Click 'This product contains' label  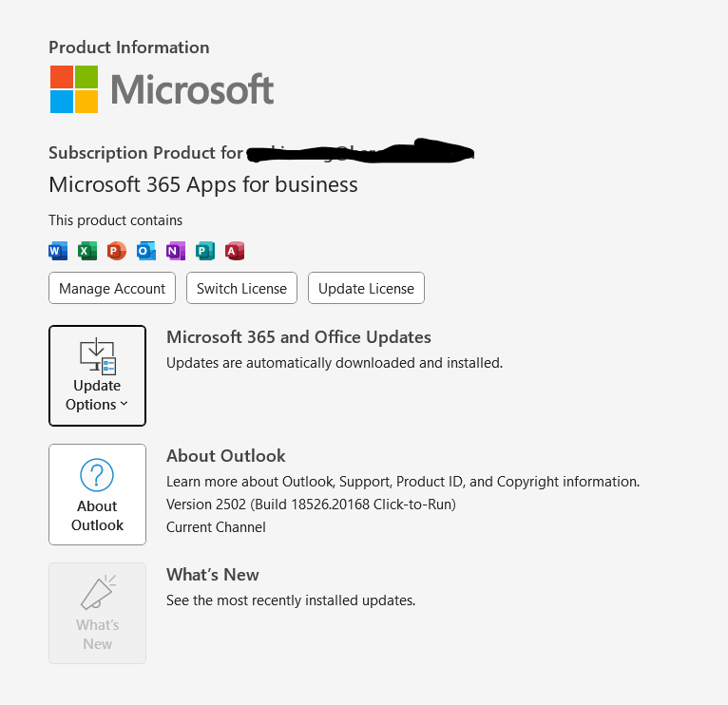tap(116, 220)
